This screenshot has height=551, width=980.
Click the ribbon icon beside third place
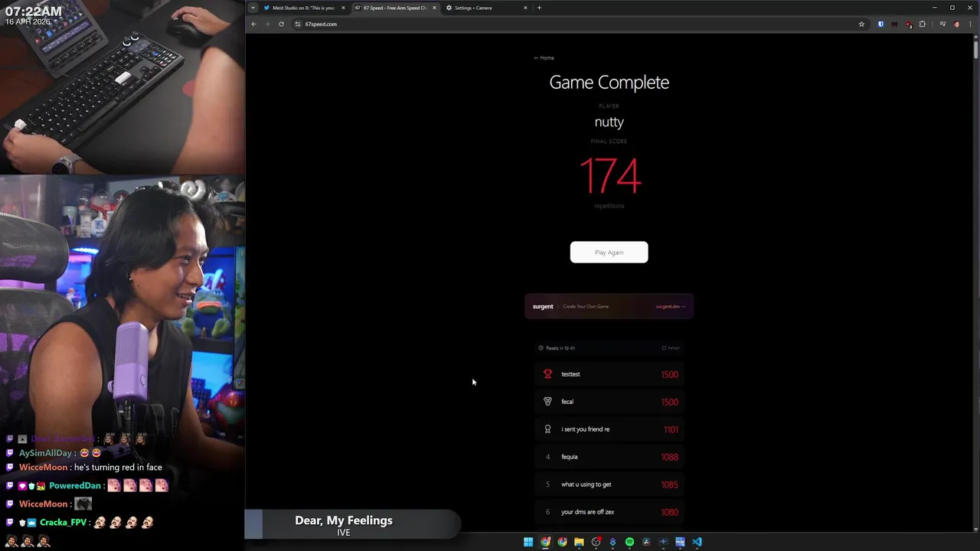click(x=547, y=429)
